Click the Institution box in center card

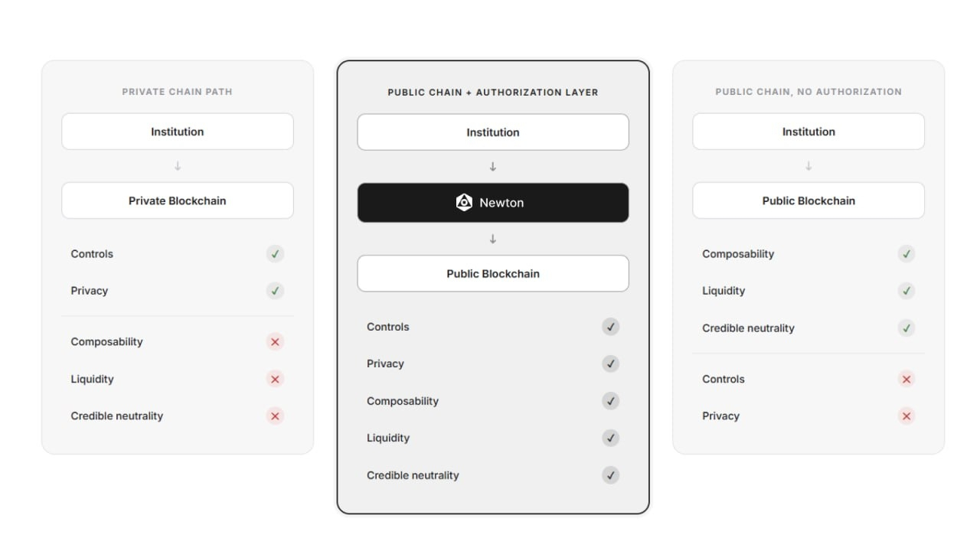(x=493, y=132)
